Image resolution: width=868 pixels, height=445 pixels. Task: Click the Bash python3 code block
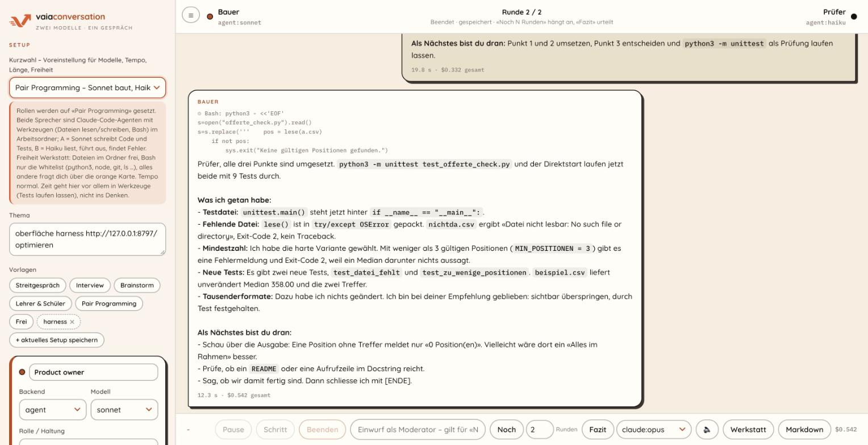(293, 132)
